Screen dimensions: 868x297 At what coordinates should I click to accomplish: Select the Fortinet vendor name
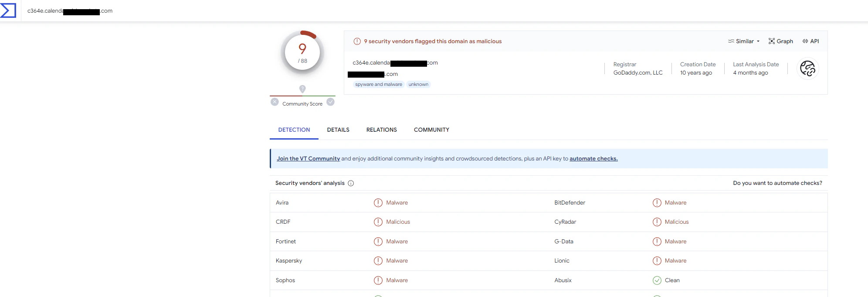286,242
